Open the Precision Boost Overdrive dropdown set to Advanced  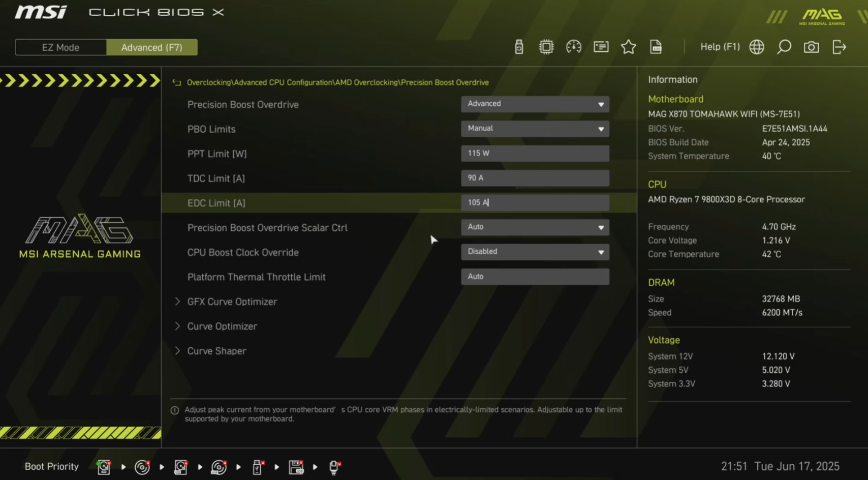click(x=535, y=104)
